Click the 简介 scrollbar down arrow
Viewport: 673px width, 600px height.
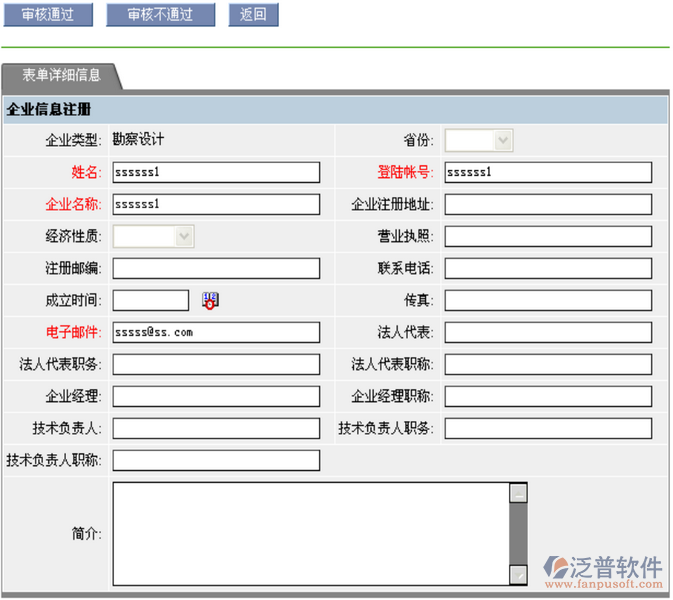[x=518, y=574]
